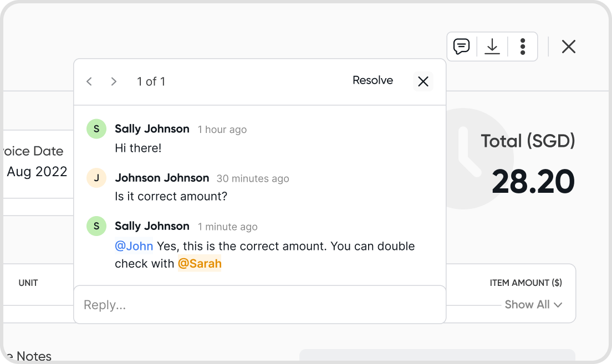Click the @John mention link
The height and width of the screenshot is (364, 612).
tap(134, 246)
